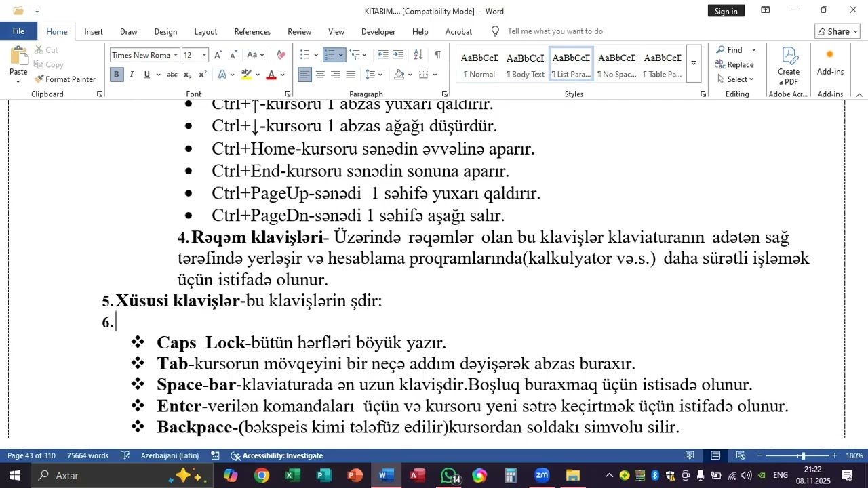Image resolution: width=868 pixels, height=488 pixels.
Task: Apply bullet list icon
Action: [x=304, y=55]
